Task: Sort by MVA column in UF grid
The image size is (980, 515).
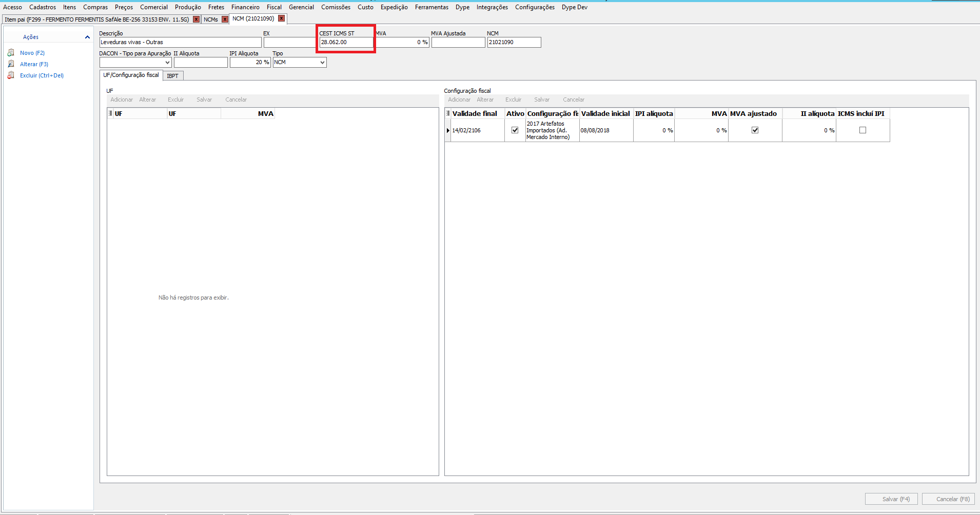Action: [248, 113]
